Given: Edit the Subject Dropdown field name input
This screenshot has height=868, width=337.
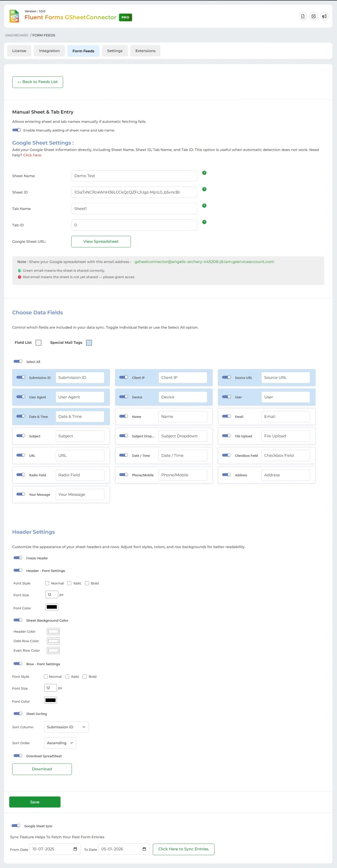Looking at the screenshot, I should [x=183, y=436].
